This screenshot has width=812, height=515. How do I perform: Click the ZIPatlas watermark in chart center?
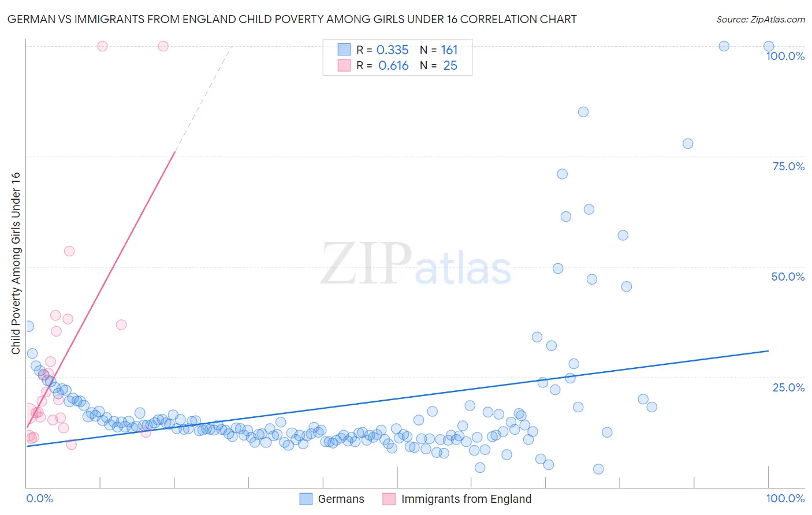coord(416,264)
